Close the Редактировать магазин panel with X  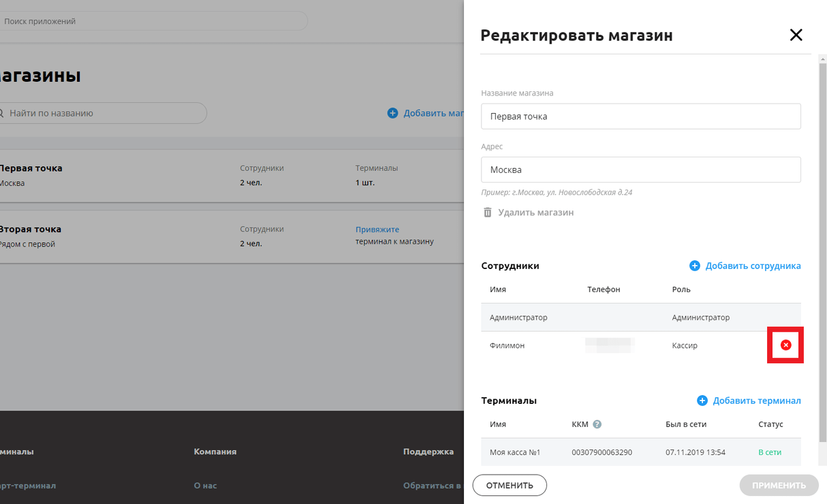[x=796, y=35]
